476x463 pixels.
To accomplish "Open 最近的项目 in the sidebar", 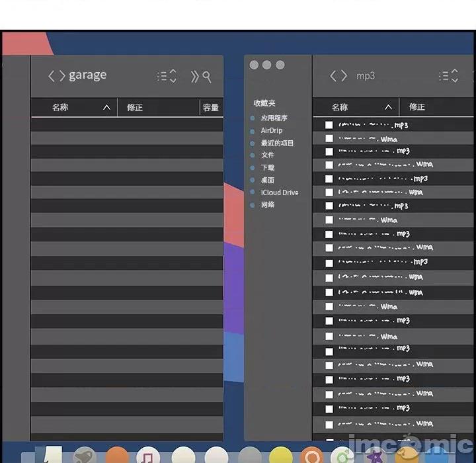I will 277,143.
